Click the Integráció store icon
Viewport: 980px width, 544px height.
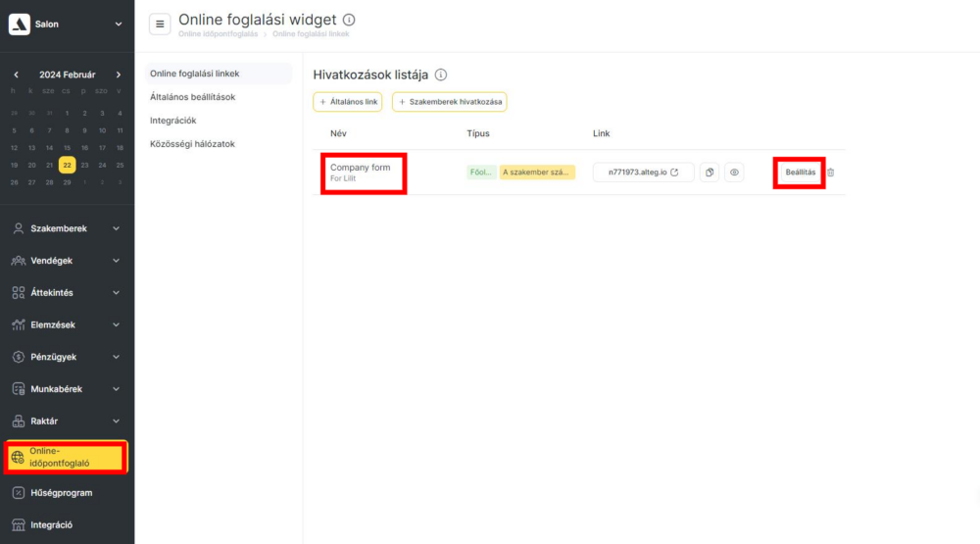(18, 525)
